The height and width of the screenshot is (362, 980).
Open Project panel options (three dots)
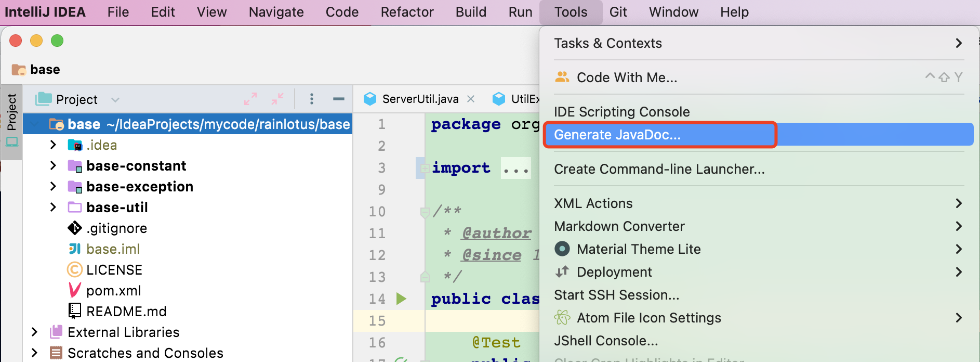click(312, 99)
